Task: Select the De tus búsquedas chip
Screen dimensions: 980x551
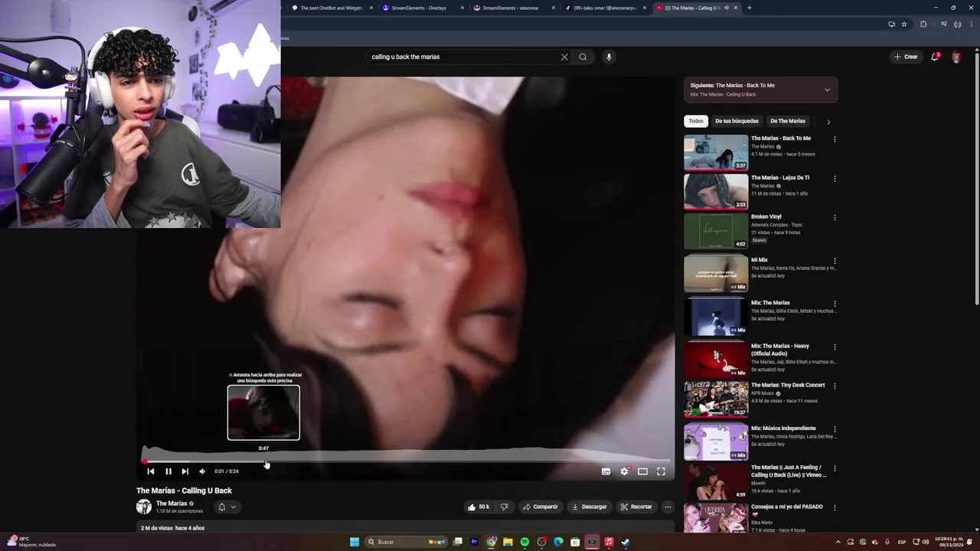Action: coord(737,121)
